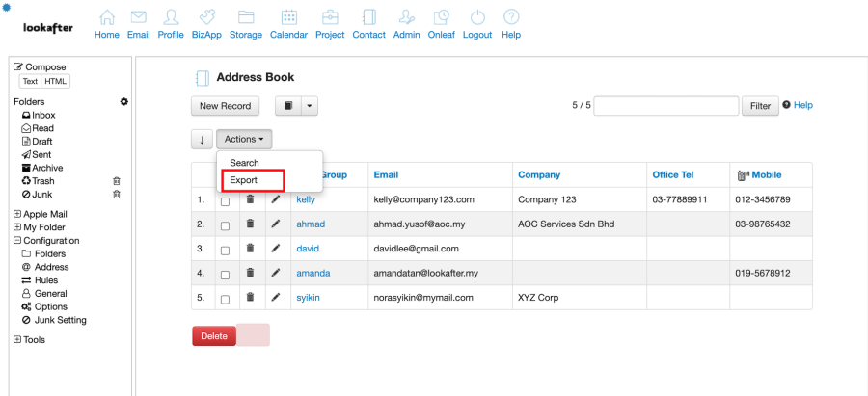Check the checkbox next to syikin
The image size is (868, 396).
(225, 298)
